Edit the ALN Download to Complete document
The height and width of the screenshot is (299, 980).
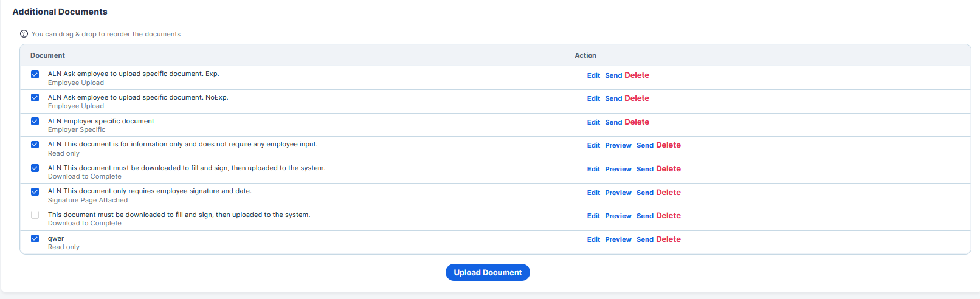pyautogui.click(x=593, y=170)
